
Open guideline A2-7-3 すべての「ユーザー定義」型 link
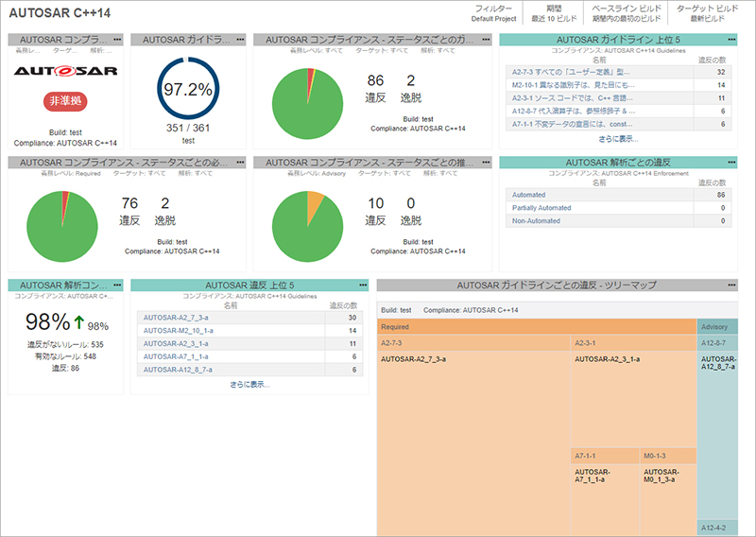click(571, 72)
